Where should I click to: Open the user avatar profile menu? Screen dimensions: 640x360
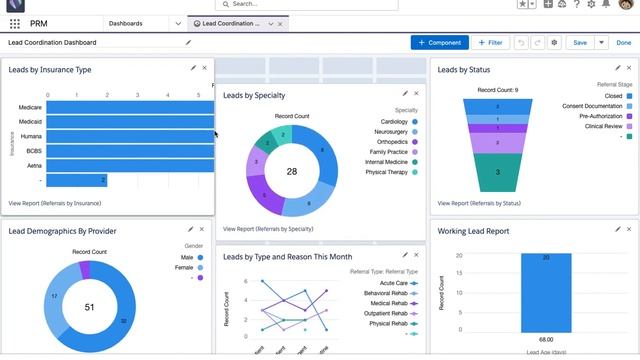626,4
